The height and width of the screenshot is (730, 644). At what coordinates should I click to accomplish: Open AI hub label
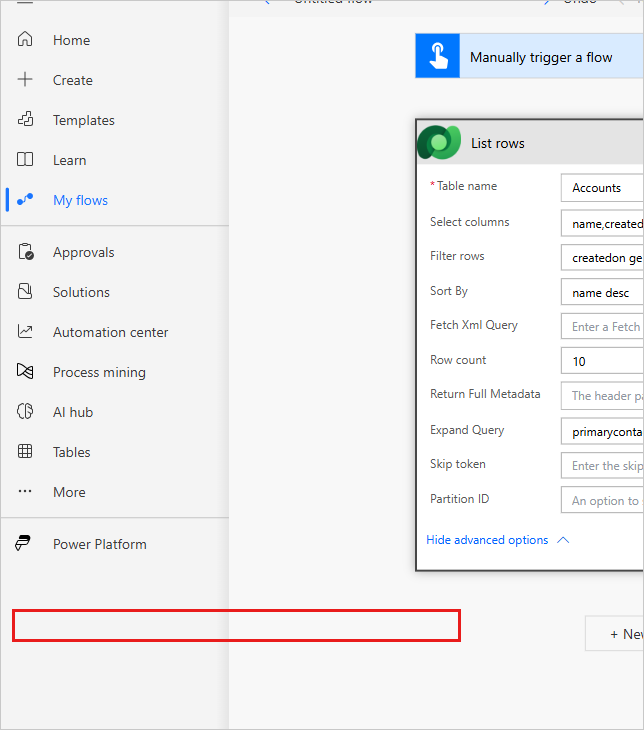tap(73, 412)
